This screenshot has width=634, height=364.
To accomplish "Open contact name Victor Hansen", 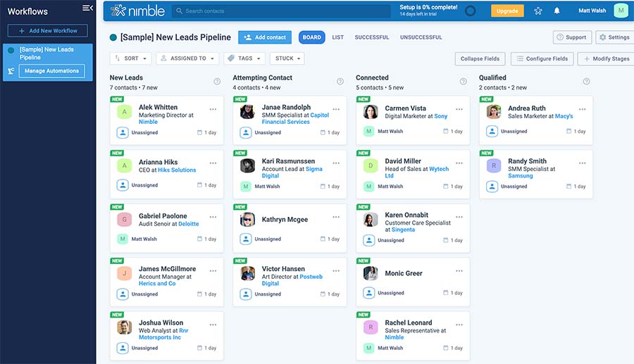I will pos(283,269).
